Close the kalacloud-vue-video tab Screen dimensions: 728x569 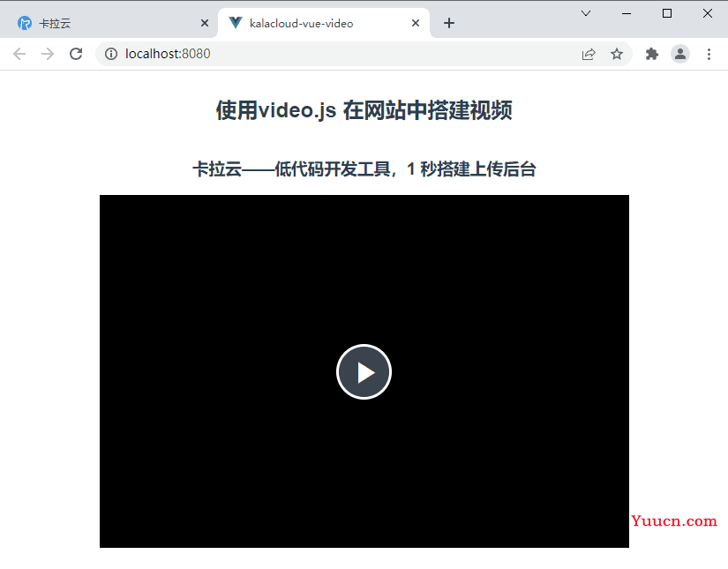(x=416, y=23)
